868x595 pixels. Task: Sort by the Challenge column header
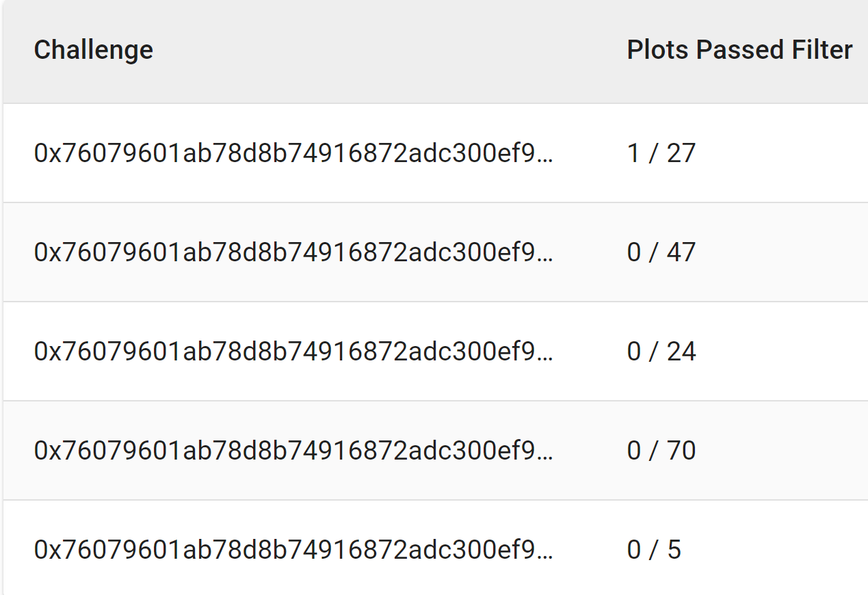tap(94, 50)
